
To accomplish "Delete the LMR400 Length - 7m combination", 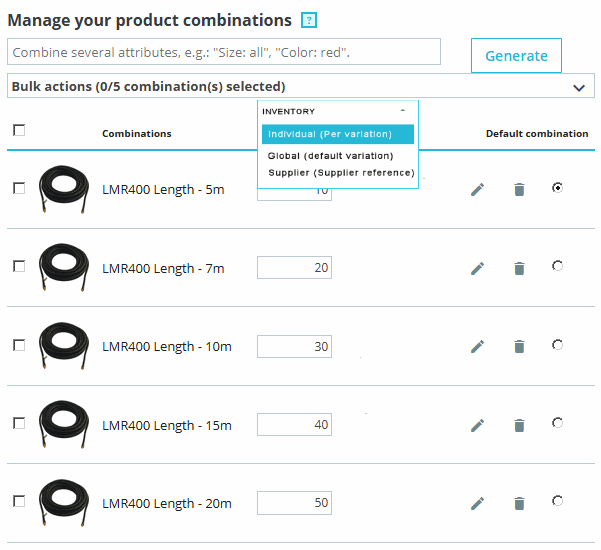I will 519,268.
